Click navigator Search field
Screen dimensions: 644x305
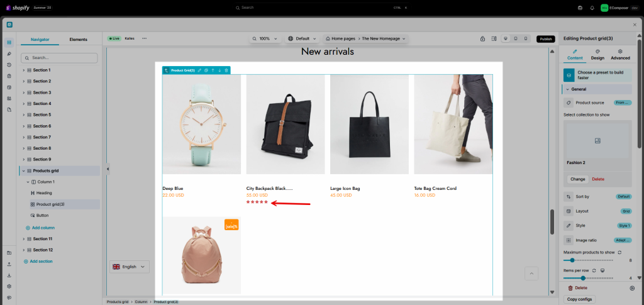(59, 58)
